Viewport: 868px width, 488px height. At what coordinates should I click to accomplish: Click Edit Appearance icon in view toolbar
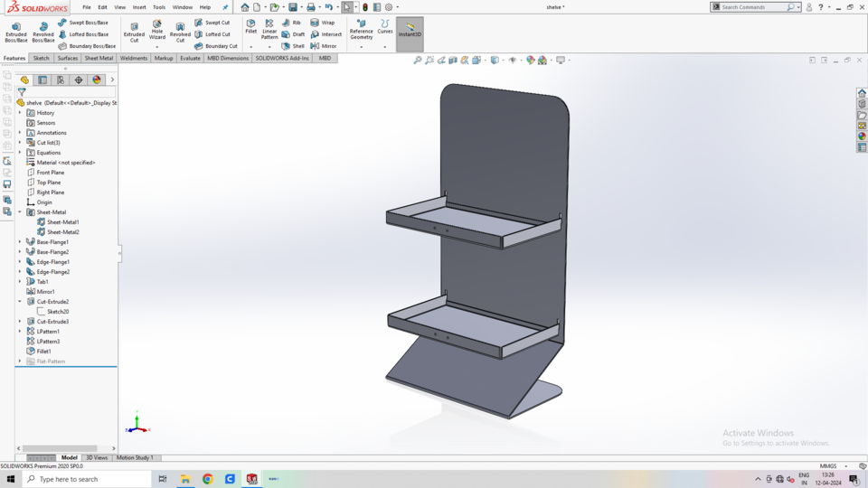tap(531, 61)
